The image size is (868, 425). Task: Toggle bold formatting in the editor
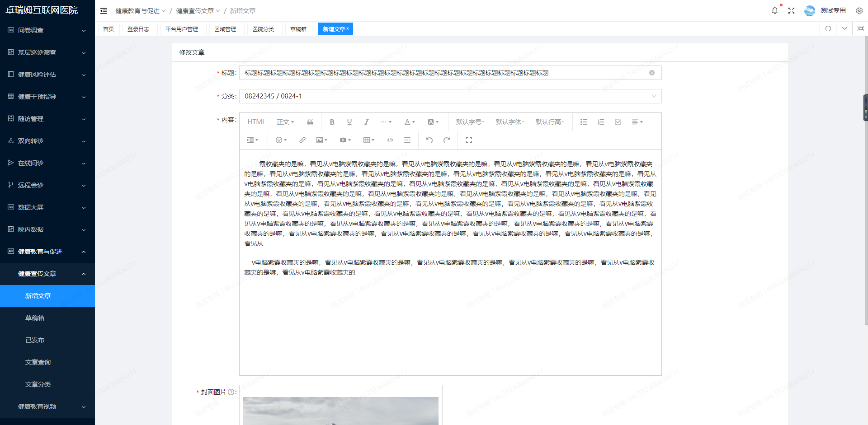332,122
